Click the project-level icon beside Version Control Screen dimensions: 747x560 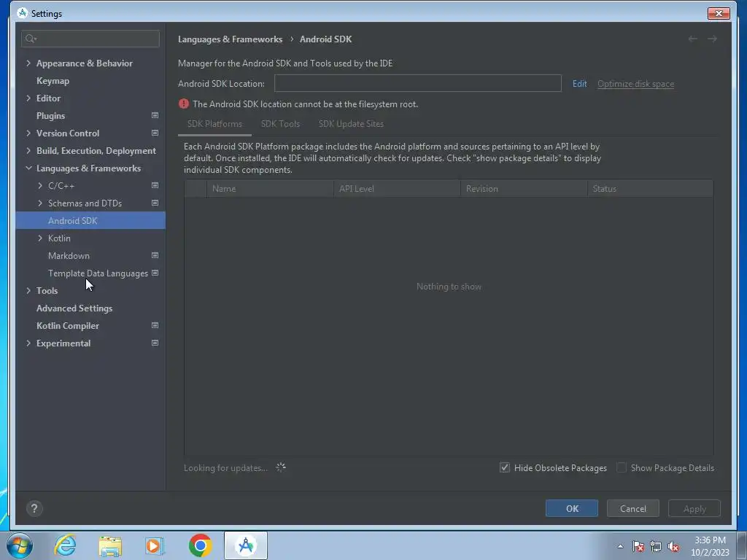click(x=155, y=133)
